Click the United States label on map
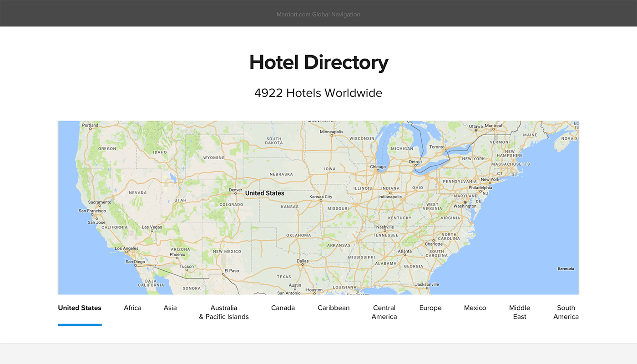 [x=265, y=193]
